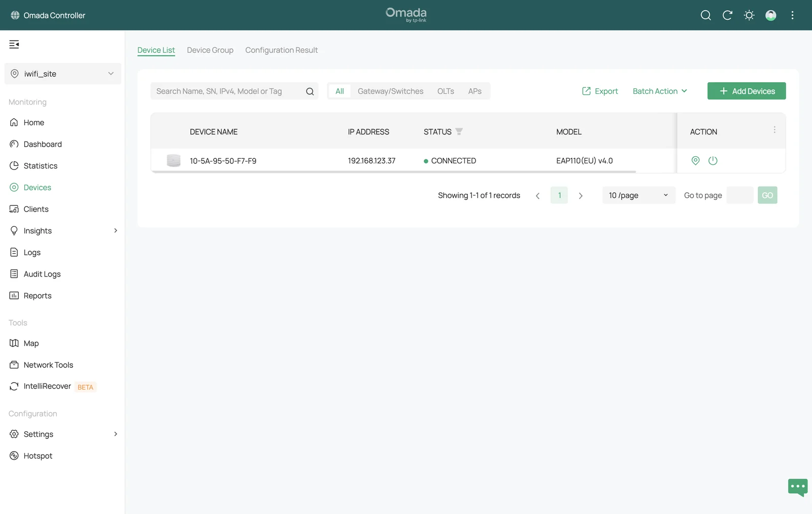This screenshot has width=812, height=514.
Task: Click IP address 192.168.123.37
Action: click(x=371, y=161)
